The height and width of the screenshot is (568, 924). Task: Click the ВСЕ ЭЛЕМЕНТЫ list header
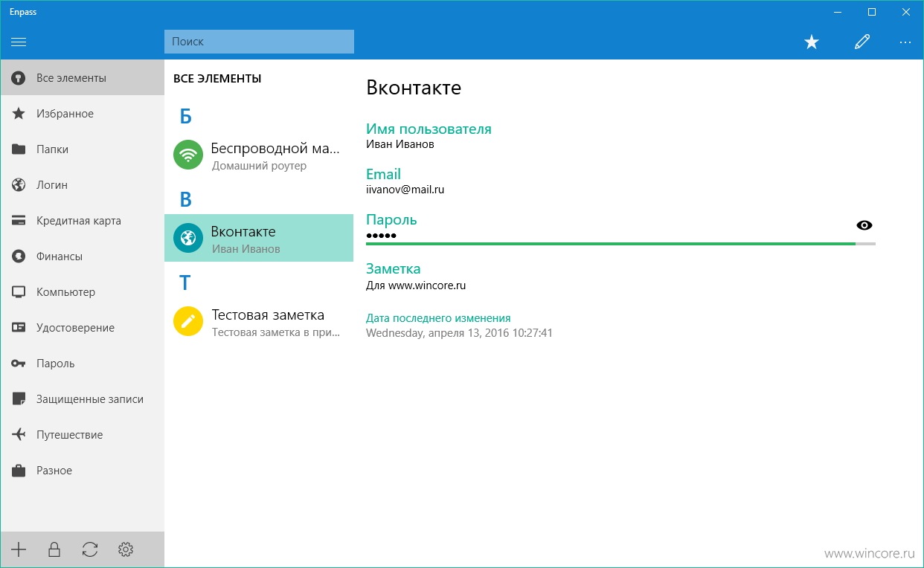217,78
